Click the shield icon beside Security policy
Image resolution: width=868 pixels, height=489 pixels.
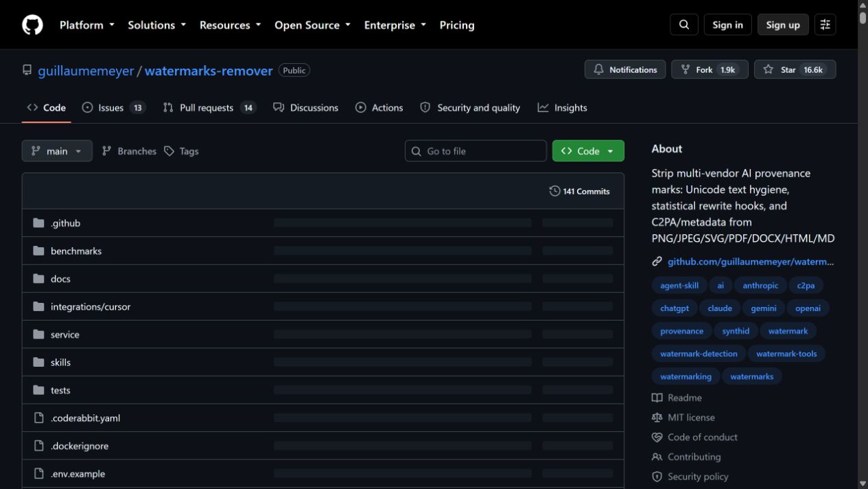(x=657, y=477)
